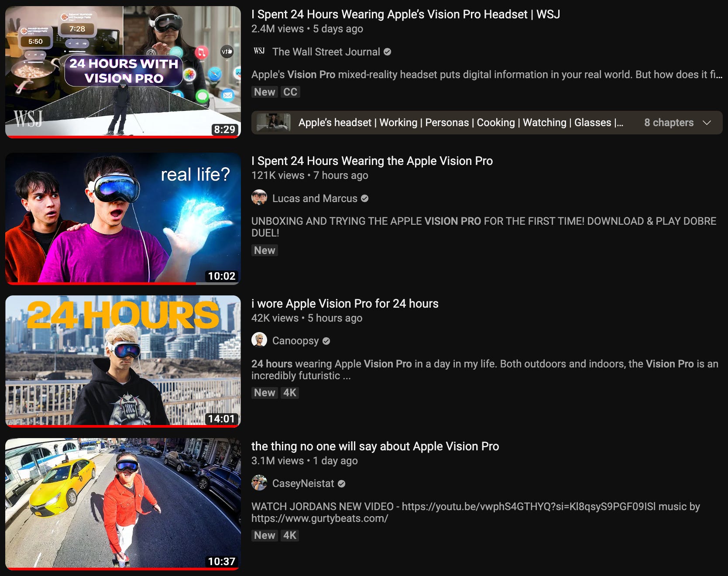The image size is (728, 576).
Task: Click verified badge next to Canoopsy
Action: coord(326,341)
